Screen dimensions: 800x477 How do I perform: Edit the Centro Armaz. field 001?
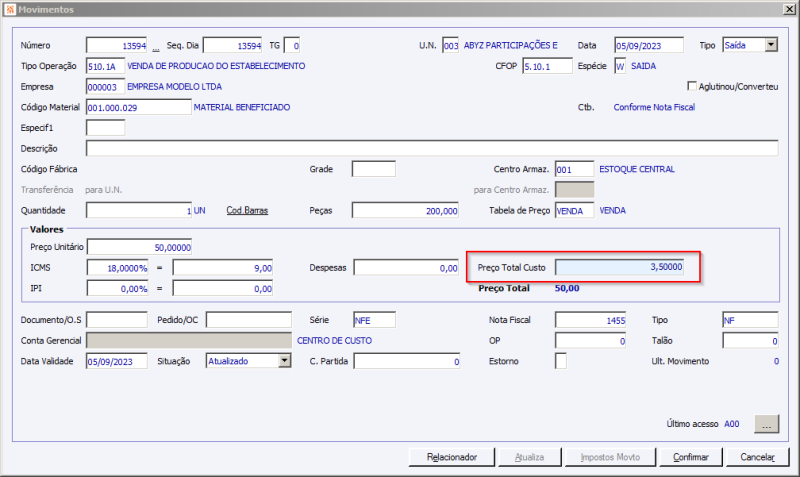[574, 169]
